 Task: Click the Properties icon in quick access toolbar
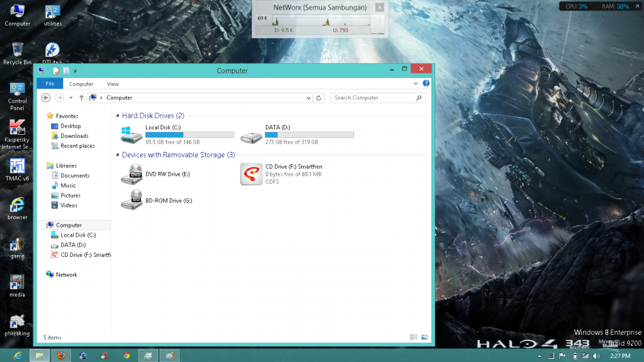pyautogui.click(x=56, y=71)
